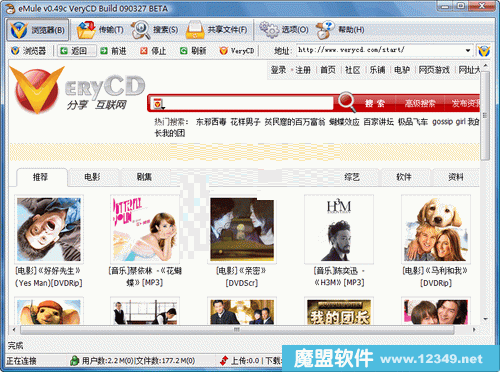Click the vertical scrollbar down arrow

point(485,319)
